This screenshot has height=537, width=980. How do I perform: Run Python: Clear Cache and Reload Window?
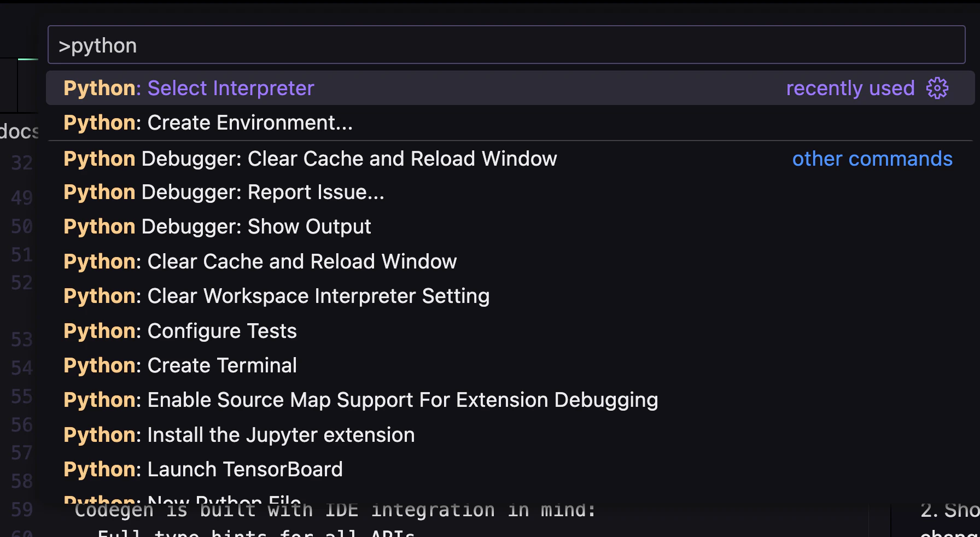tap(510, 261)
